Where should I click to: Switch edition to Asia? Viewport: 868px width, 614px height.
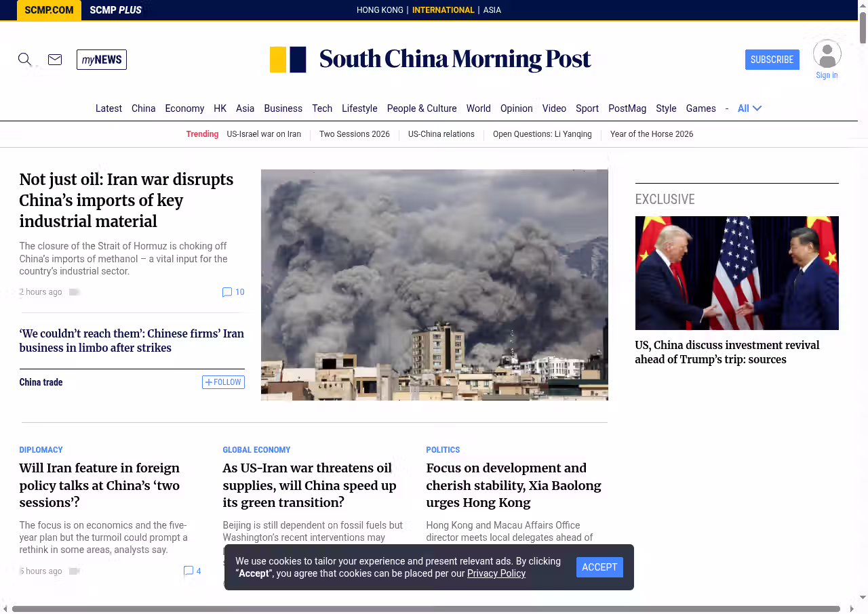492,10
